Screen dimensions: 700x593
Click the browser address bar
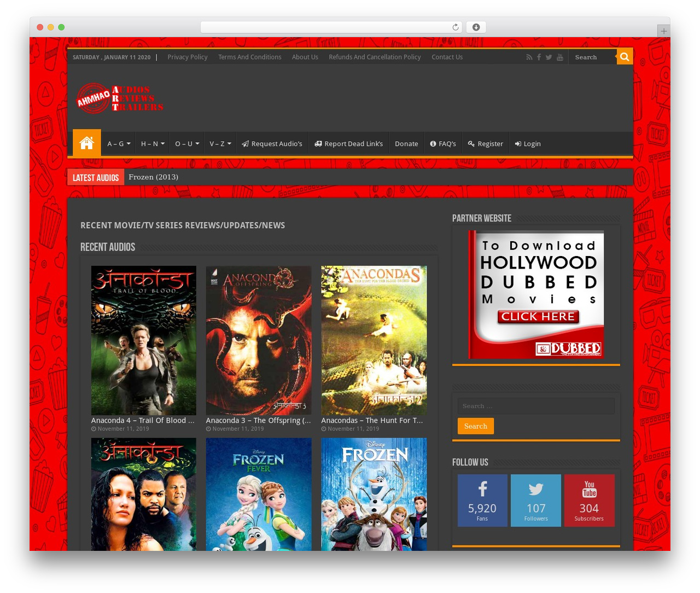[x=331, y=27]
